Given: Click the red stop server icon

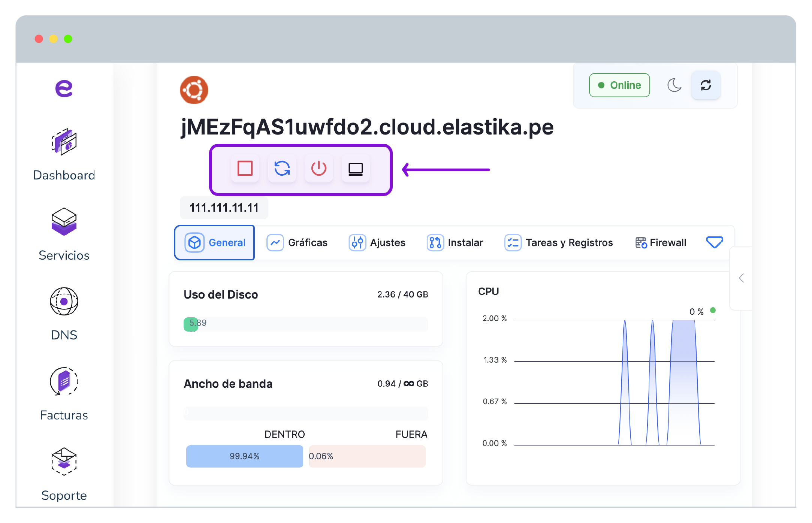Looking at the screenshot, I should 245,169.
